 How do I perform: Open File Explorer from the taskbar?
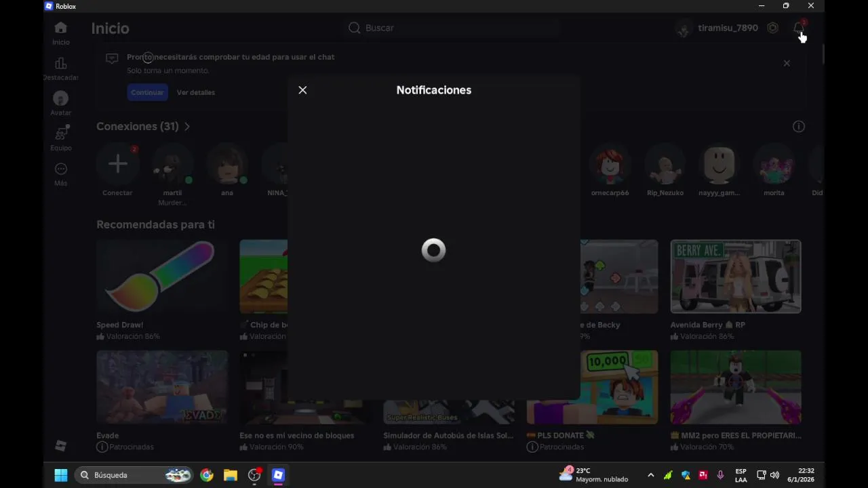coord(231,475)
